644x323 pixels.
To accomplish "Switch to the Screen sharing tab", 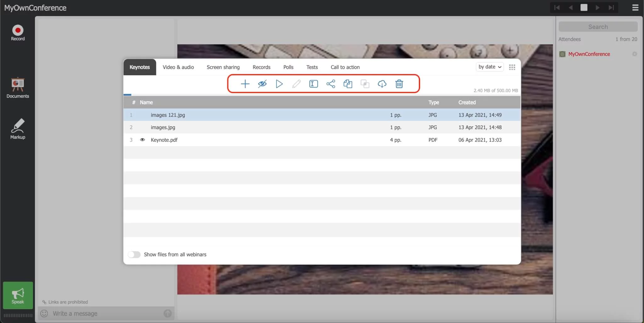I will [x=223, y=67].
